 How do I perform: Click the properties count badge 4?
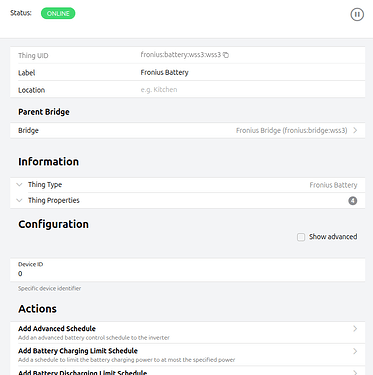pos(353,201)
